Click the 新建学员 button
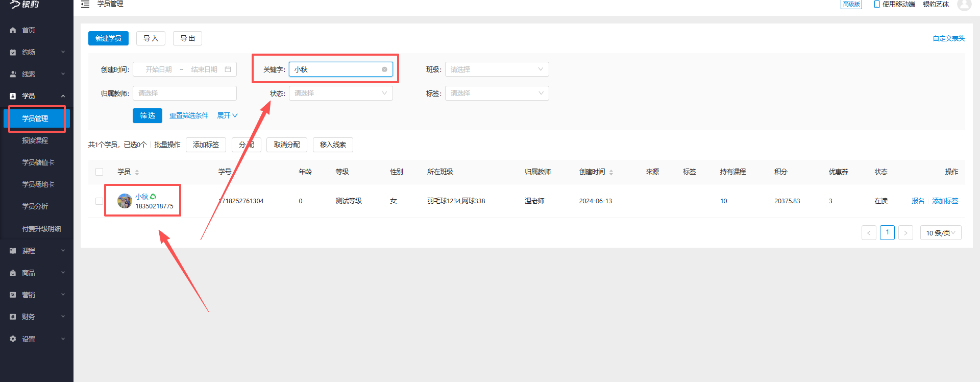 (x=108, y=38)
